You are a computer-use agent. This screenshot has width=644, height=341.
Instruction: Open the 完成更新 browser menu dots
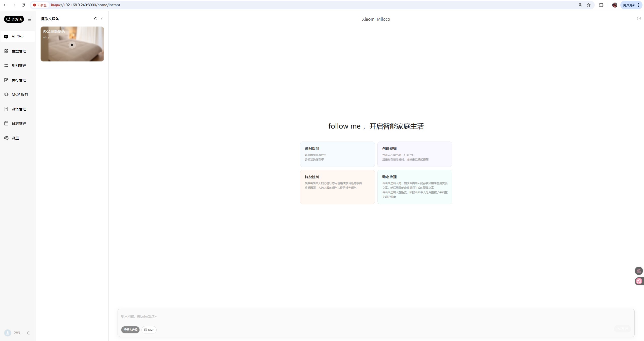tap(638, 5)
